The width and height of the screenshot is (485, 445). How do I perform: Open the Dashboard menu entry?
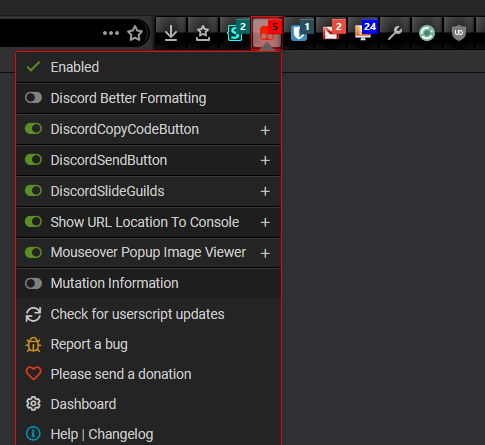click(149, 404)
